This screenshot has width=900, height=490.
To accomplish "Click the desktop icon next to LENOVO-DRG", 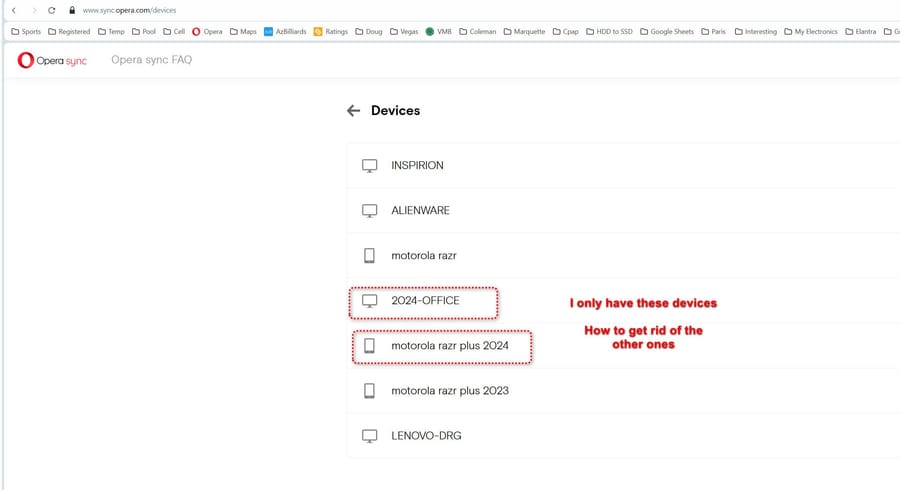I will [370, 436].
